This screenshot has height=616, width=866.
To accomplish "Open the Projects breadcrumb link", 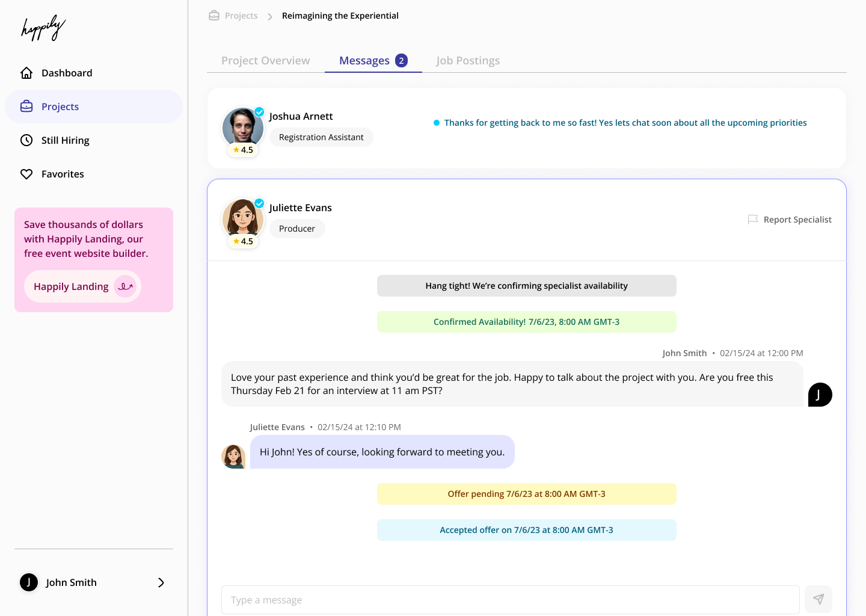I will (x=241, y=16).
